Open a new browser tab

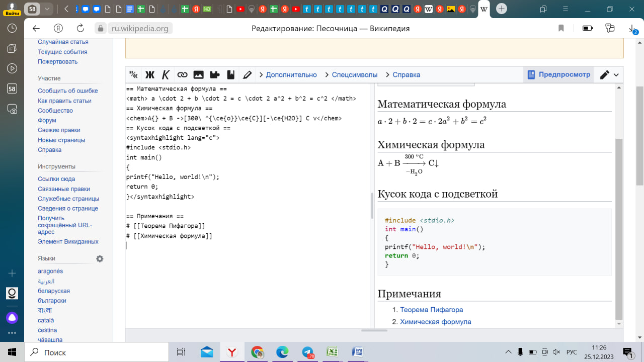(501, 9)
